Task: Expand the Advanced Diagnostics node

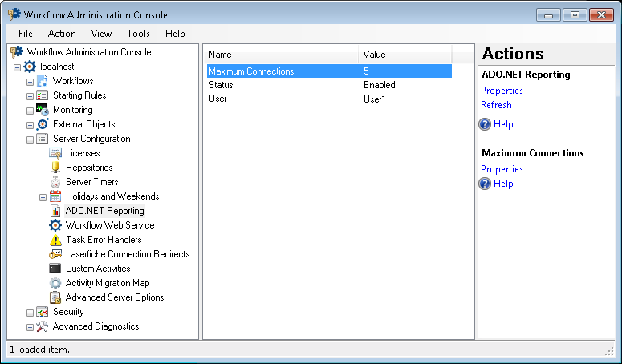Action: click(x=30, y=328)
